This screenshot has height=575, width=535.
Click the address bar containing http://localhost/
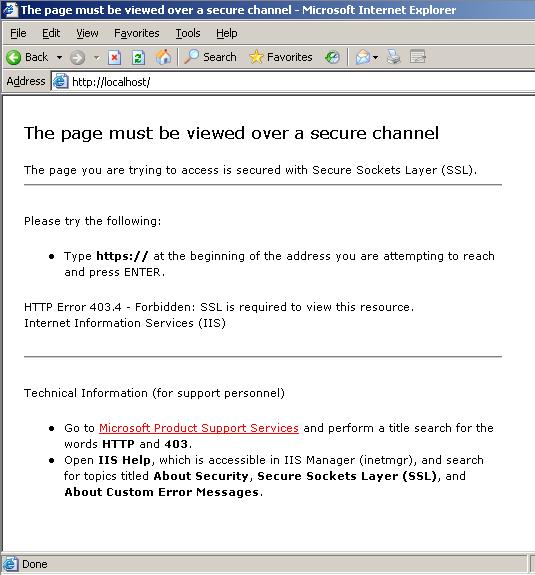(293, 82)
